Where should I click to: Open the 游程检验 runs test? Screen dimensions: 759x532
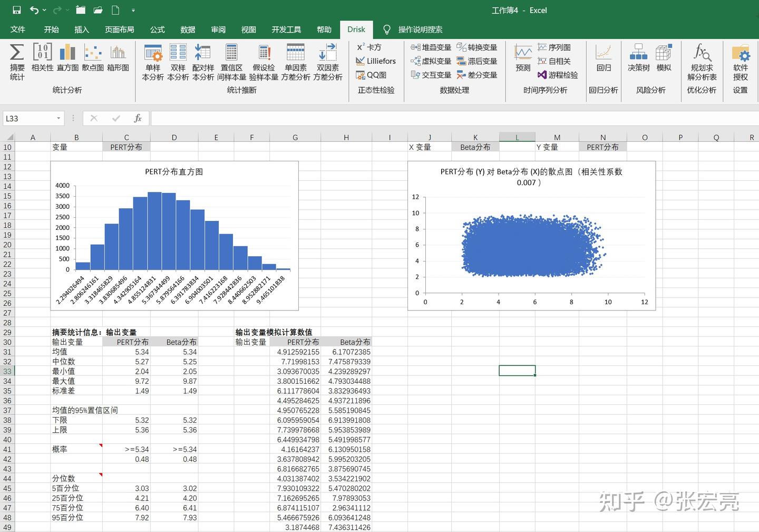[x=558, y=75]
